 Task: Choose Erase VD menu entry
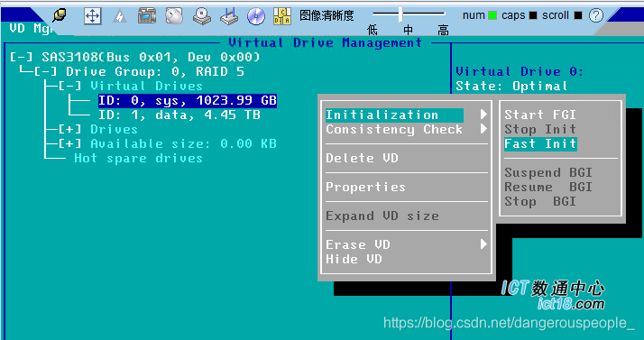coord(358,245)
